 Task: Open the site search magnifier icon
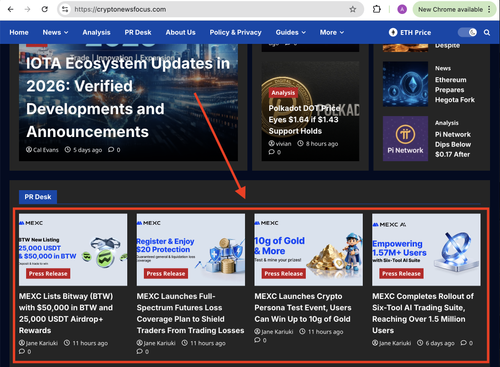coord(487,32)
